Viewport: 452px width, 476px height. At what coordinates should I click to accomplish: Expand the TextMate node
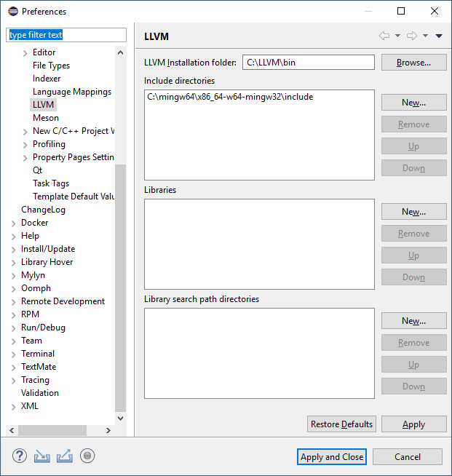(x=14, y=368)
